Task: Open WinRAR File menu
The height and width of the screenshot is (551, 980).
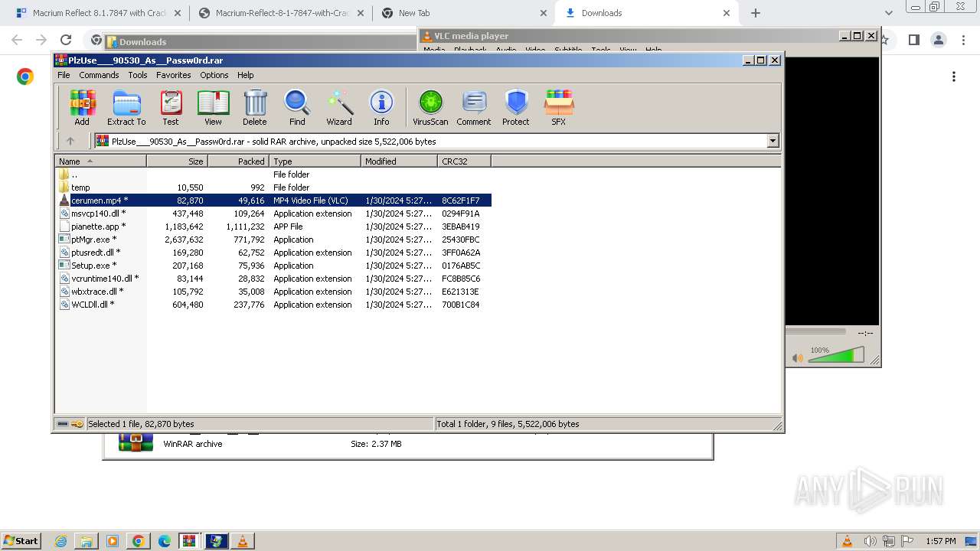Action: (64, 75)
